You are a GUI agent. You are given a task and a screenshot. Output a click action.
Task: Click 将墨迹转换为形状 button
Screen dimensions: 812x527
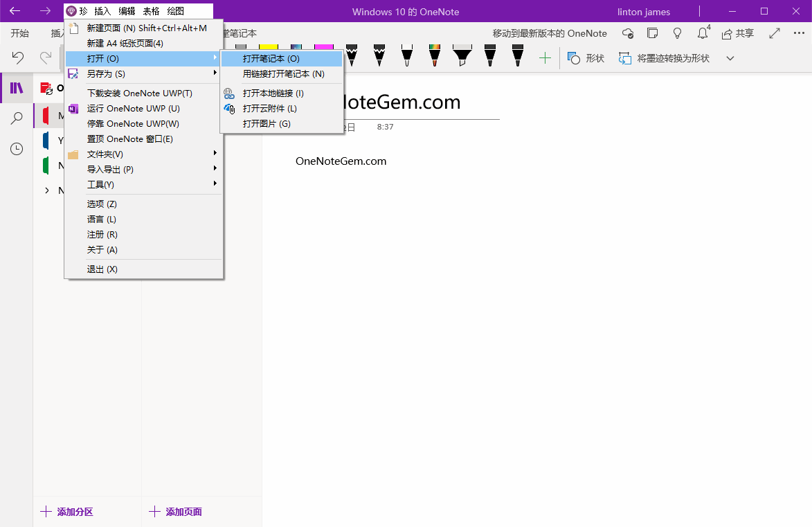[664, 58]
